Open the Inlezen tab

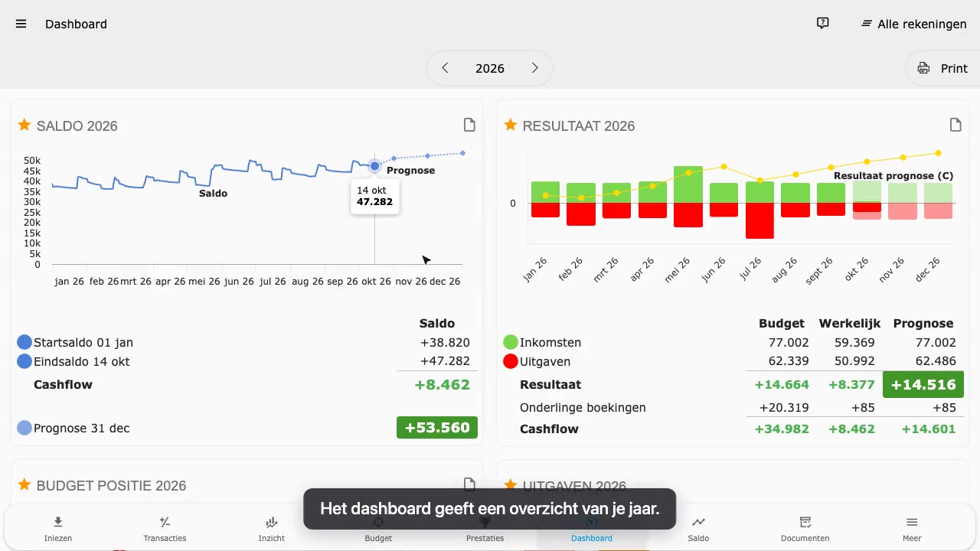[x=58, y=529]
